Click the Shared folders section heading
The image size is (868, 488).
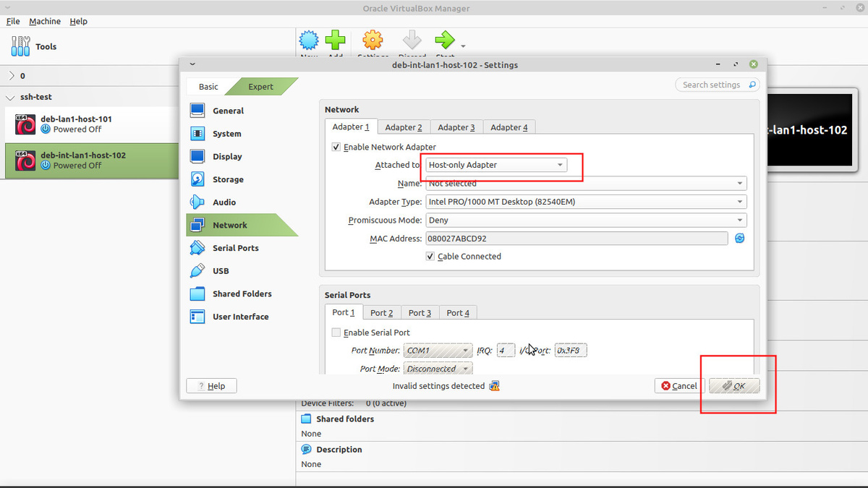345,419
